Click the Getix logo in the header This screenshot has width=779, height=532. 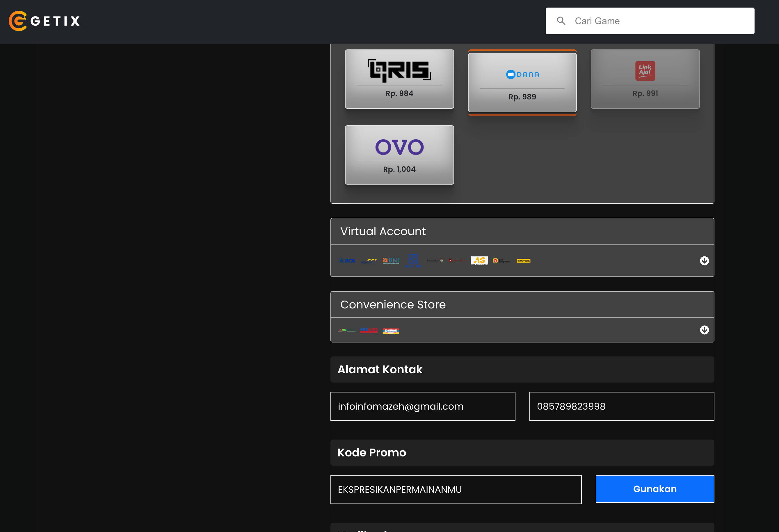(44, 21)
